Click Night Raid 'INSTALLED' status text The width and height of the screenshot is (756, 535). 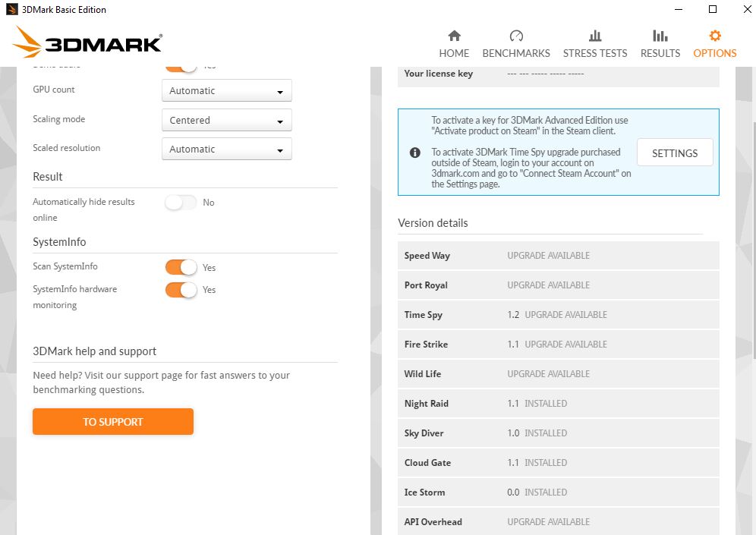(545, 404)
